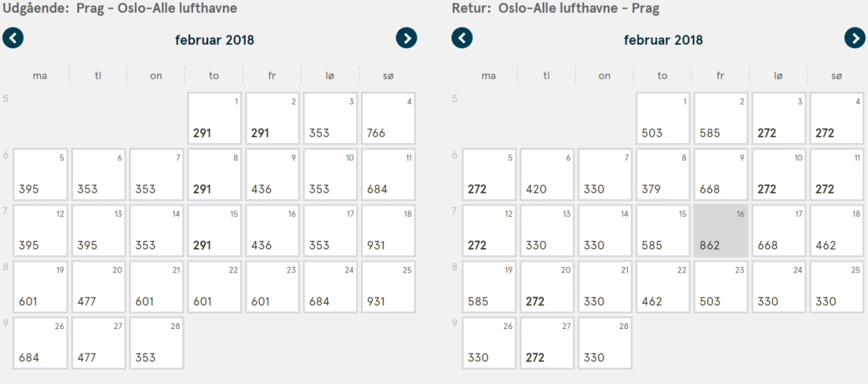Choose return February 12 fare 272
The height and width of the screenshot is (384, 868).
489,231
